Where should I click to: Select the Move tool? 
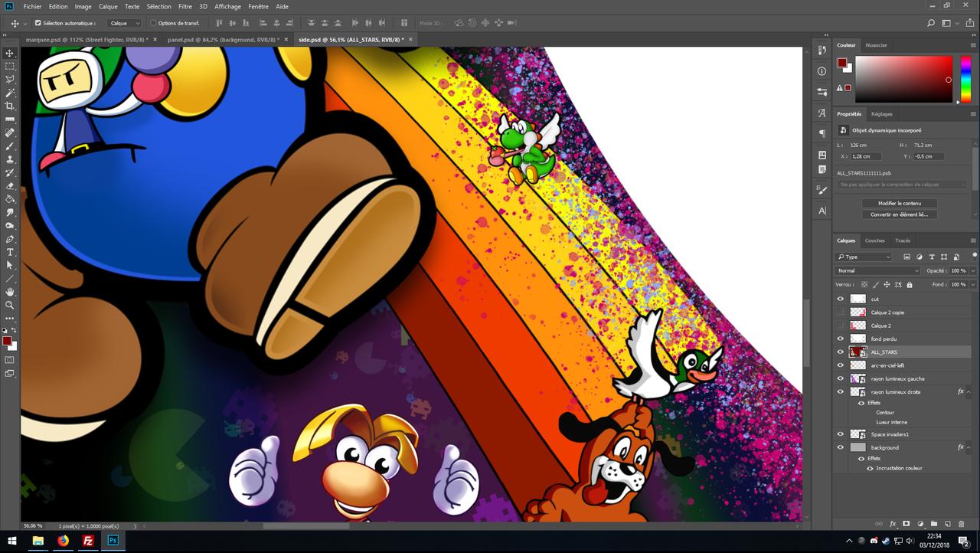pos(10,53)
